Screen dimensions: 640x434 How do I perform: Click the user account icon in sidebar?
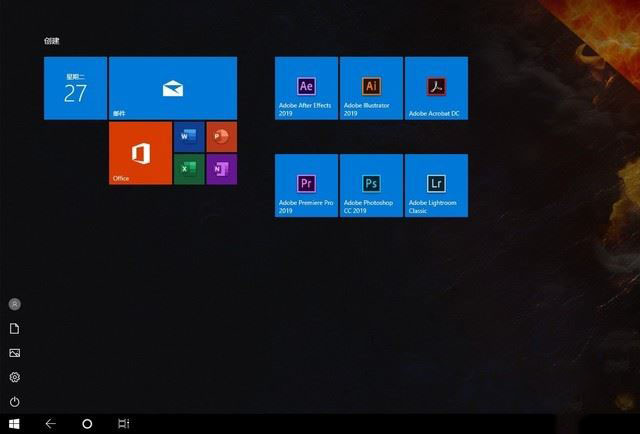(x=15, y=304)
